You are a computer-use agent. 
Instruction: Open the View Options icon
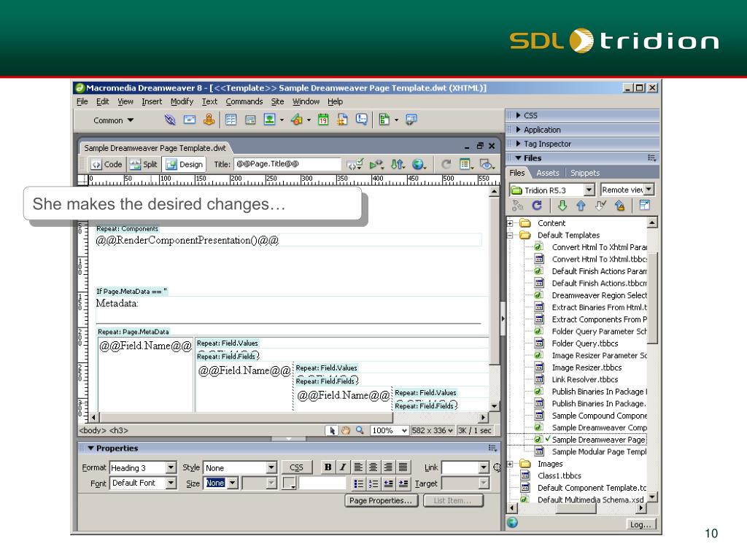[466, 164]
